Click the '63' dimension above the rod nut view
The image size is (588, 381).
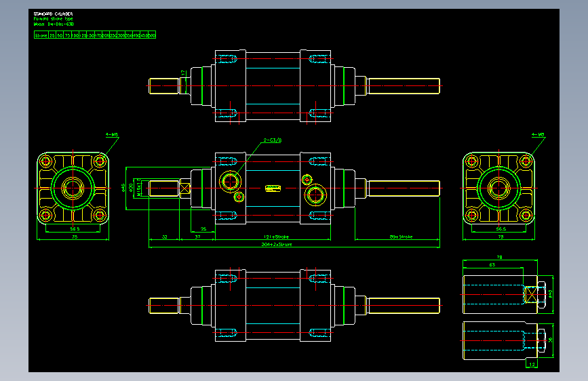tap(492, 265)
